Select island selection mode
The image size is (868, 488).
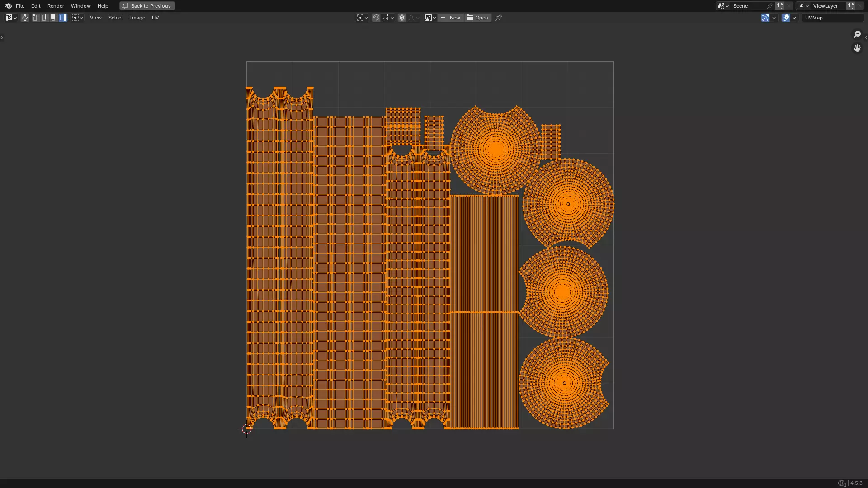63,18
